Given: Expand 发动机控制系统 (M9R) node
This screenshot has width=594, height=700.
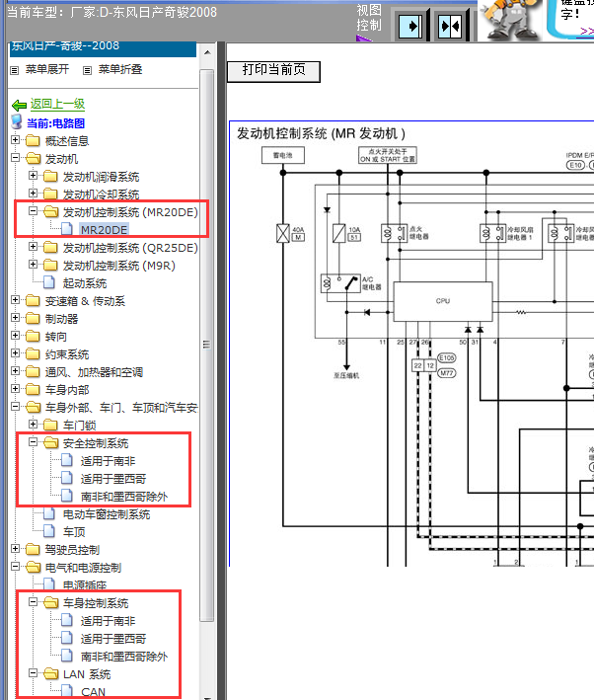Looking at the screenshot, I should tap(33, 265).
